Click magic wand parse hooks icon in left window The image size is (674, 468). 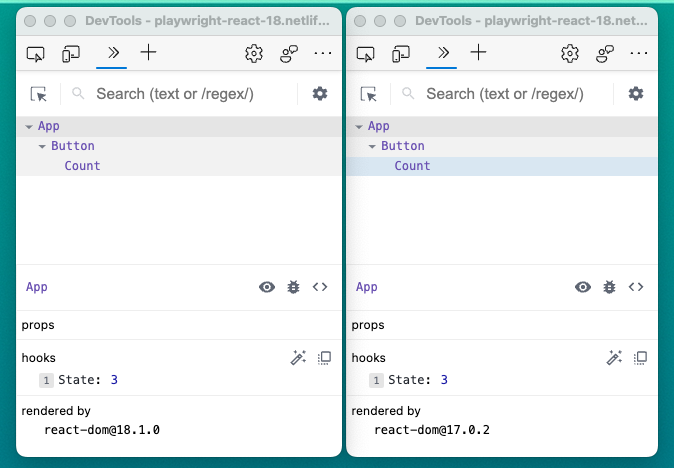coord(298,358)
